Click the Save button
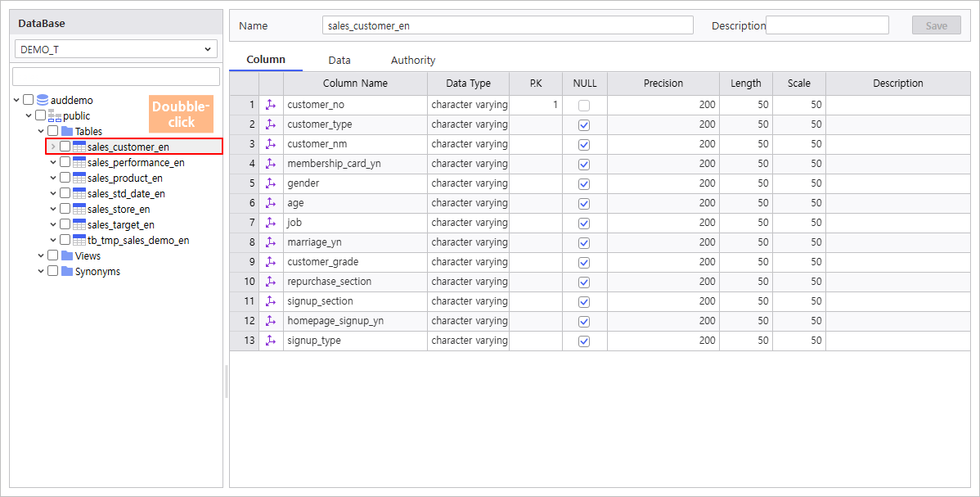The height and width of the screenshot is (497, 980). (x=936, y=25)
